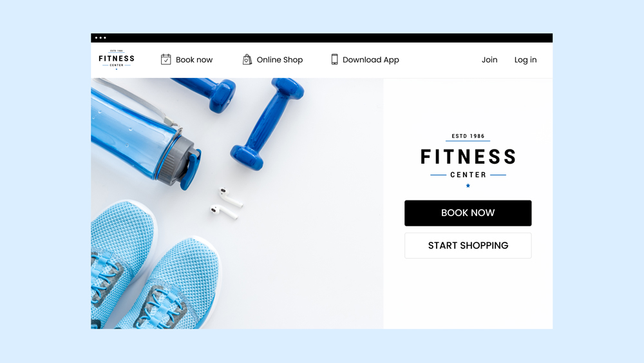Click the white wireless earbuds in photo
This screenshot has width=644, height=363.
pos(227,204)
